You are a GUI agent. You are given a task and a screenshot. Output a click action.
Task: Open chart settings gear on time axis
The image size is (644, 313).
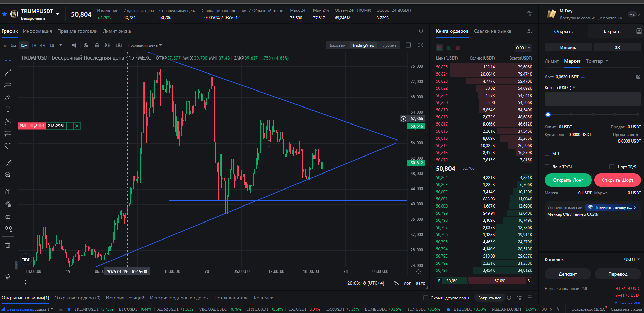(x=418, y=271)
